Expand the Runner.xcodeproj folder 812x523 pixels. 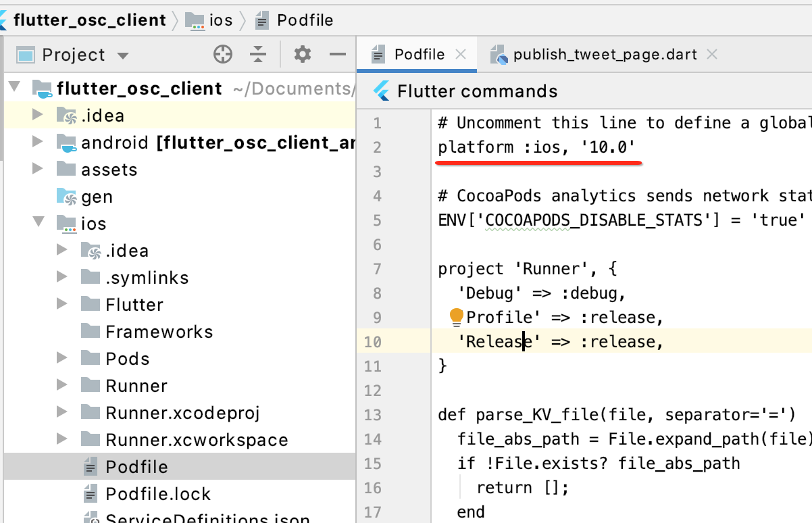click(62, 412)
